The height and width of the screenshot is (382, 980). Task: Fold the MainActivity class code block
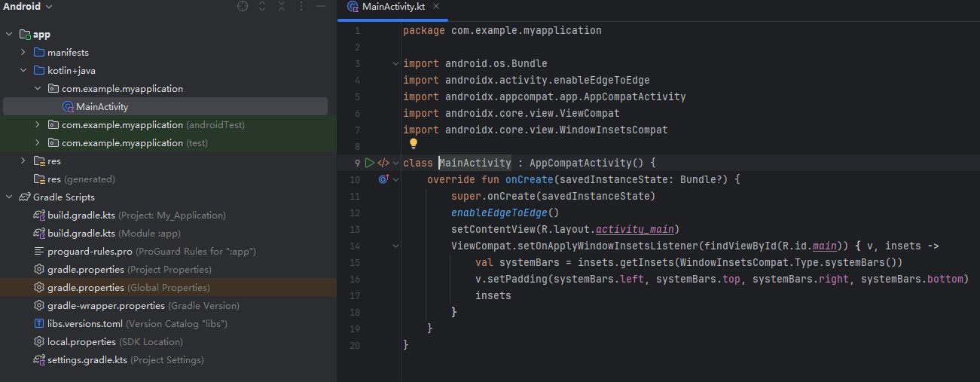(x=396, y=163)
